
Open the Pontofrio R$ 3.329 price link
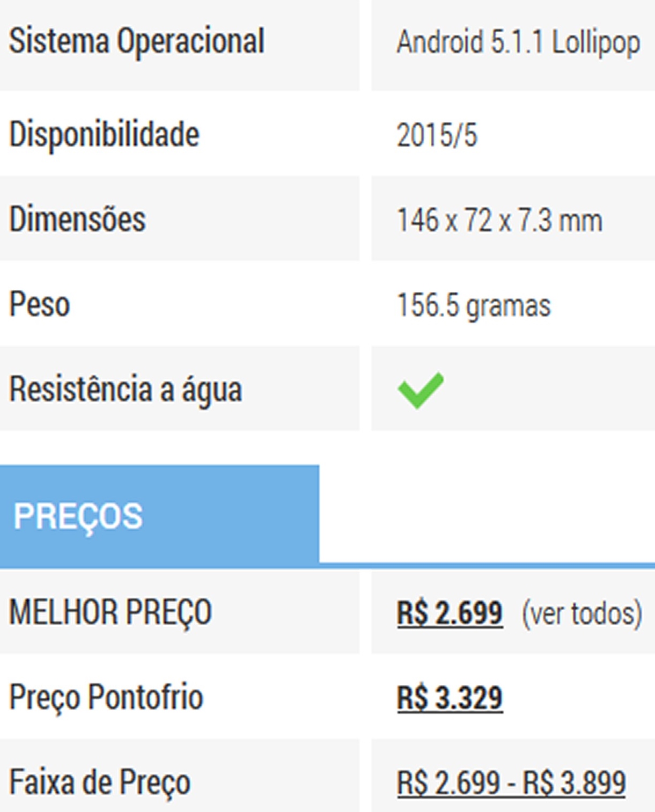click(450, 698)
